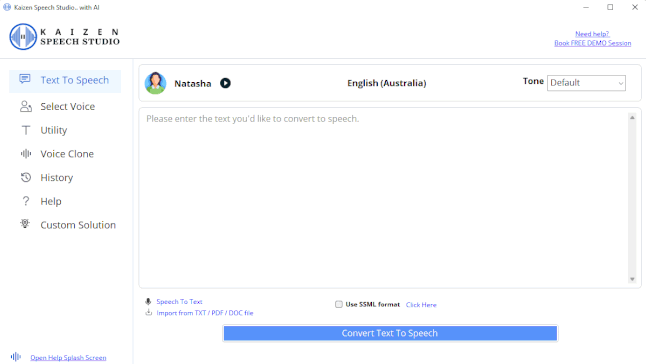The height and width of the screenshot is (364, 646).
Task: Click the Import from TXT / PDF / DOC file link
Action: pyautogui.click(x=205, y=313)
